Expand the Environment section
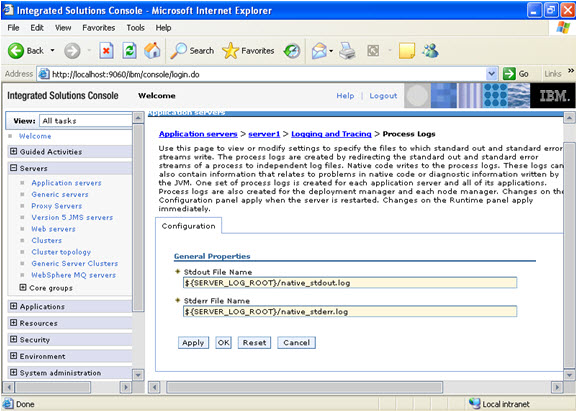Screen dimensions: 576x411 (14, 356)
